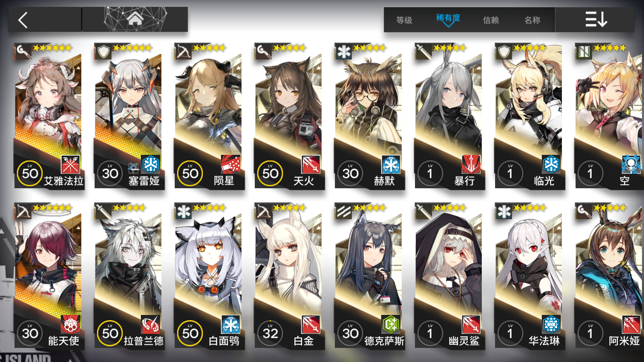Select the 天火 operator portrait
The width and height of the screenshot is (644, 362).
tap(289, 116)
